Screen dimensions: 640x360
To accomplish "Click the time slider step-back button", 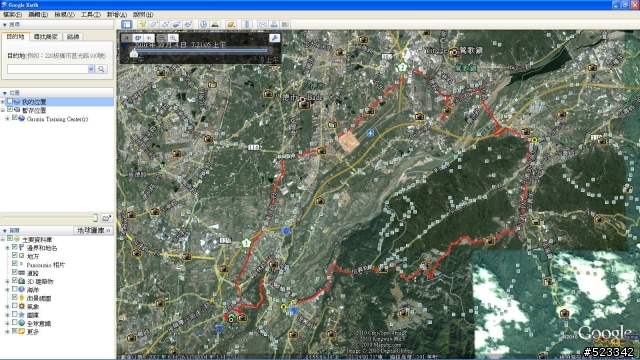I will coord(127,38).
